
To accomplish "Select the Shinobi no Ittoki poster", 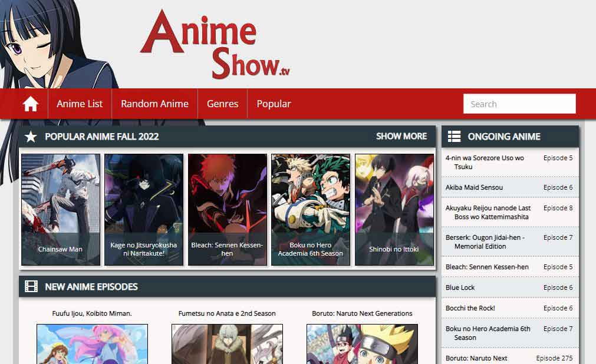I will click(x=394, y=209).
